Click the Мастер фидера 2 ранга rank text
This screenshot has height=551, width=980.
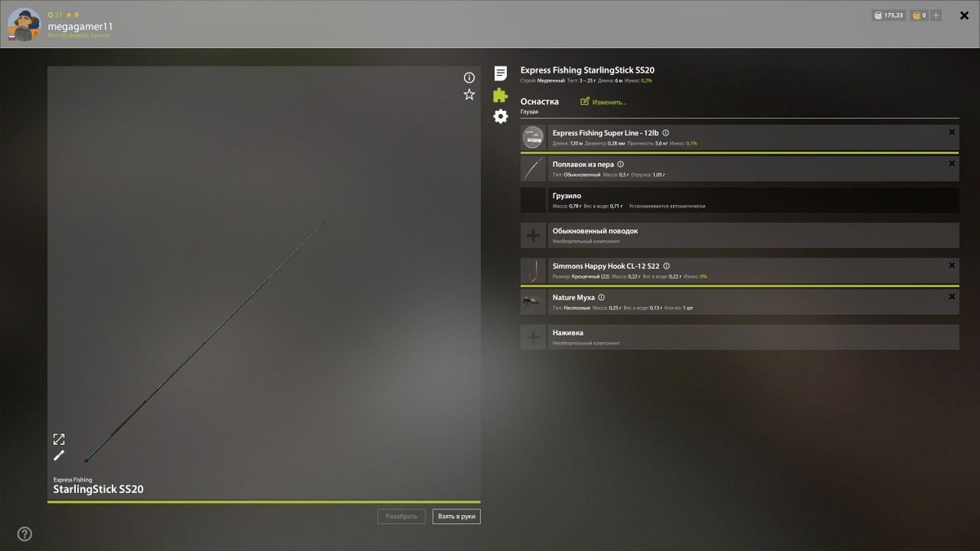pyautogui.click(x=78, y=35)
